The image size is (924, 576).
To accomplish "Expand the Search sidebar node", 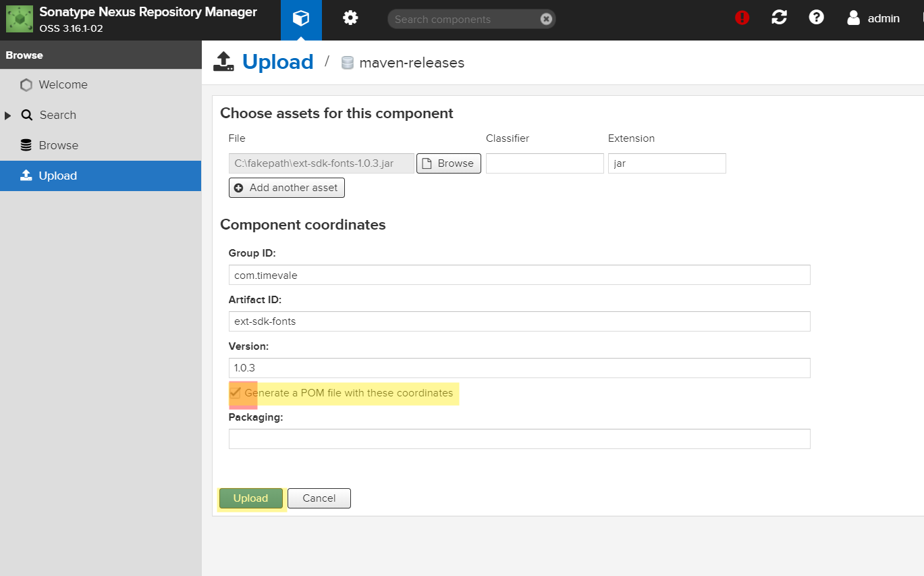I will click(8, 115).
